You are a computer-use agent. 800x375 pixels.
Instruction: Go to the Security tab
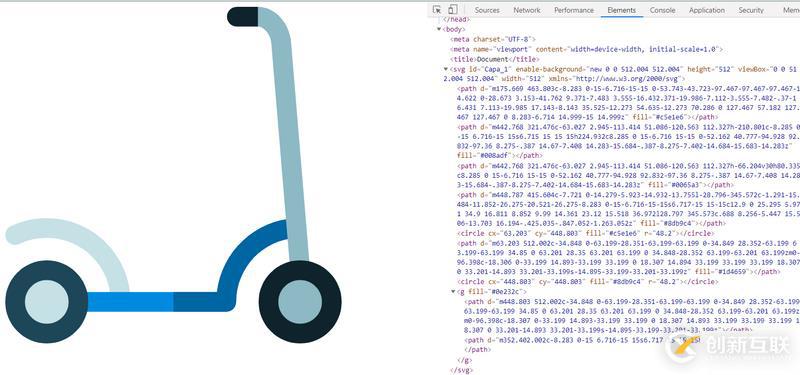[x=751, y=10]
